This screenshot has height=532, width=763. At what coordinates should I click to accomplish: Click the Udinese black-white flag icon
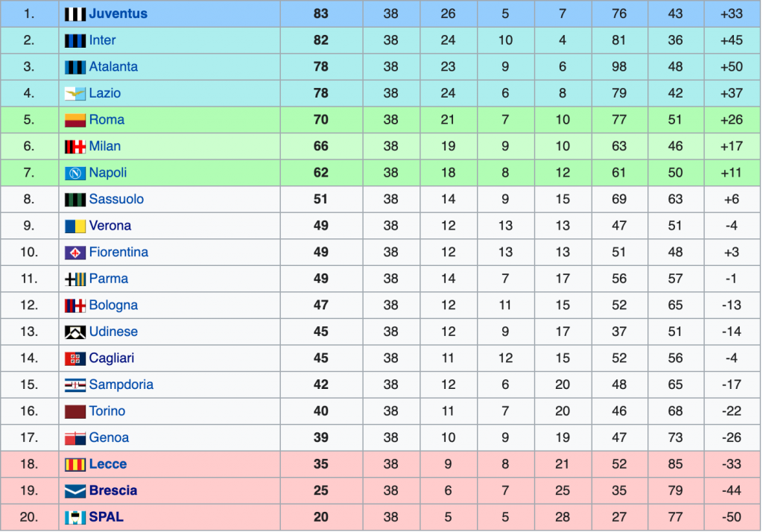pyautogui.click(x=75, y=332)
